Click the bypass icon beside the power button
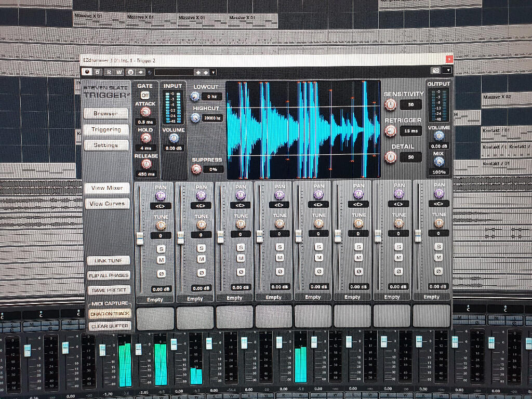The width and height of the screenshot is (532, 399). point(97,72)
